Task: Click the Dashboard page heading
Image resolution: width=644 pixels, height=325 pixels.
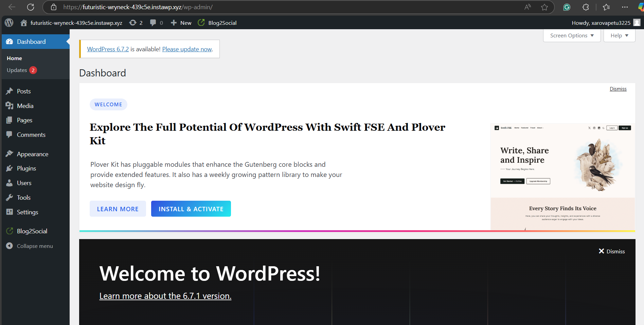Action: tap(103, 73)
